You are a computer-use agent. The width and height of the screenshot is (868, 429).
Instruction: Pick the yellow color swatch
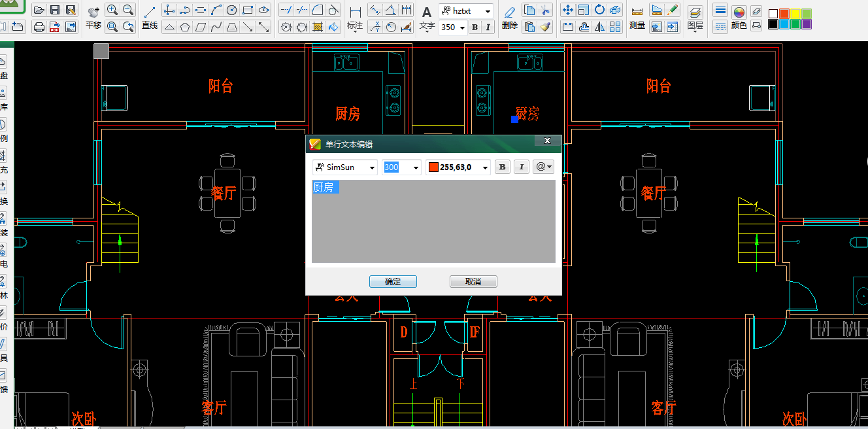coord(795,14)
